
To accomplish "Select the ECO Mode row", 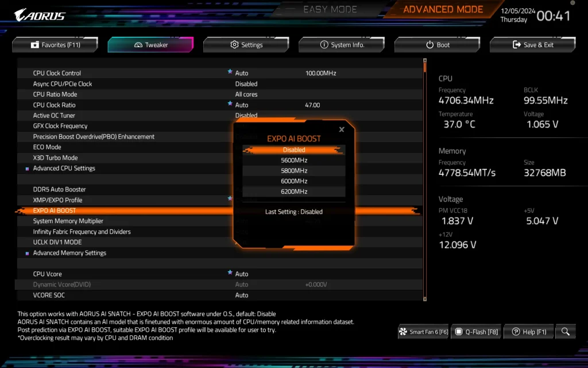I will tap(220, 147).
